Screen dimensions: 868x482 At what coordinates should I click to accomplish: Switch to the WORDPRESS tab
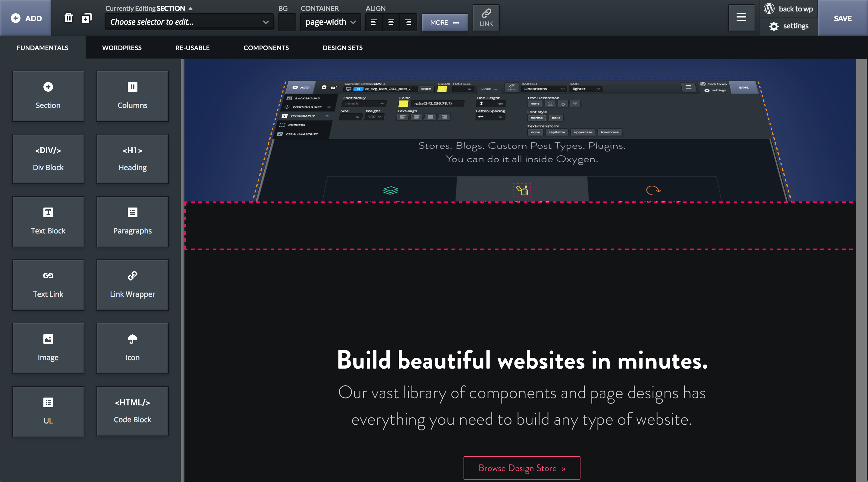[122, 48]
